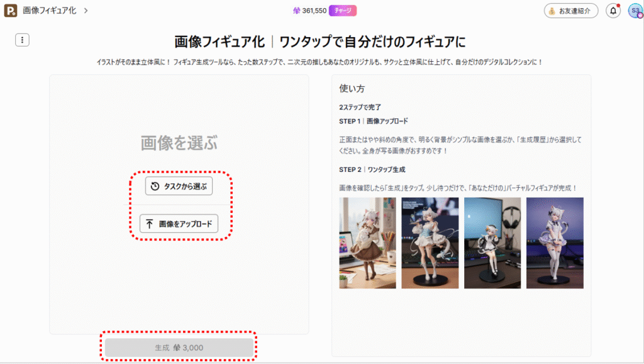Click the P. app logo
This screenshot has width=644, height=364.
pyautogui.click(x=11, y=11)
